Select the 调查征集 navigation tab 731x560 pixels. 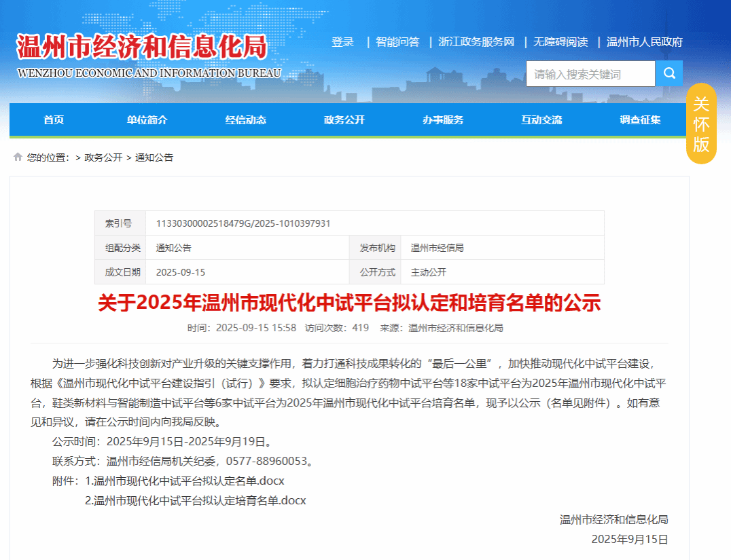(640, 119)
